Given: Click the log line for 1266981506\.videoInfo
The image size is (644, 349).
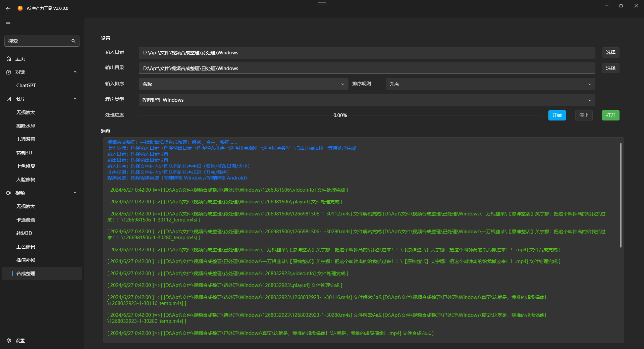Looking at the screenshot, I should [x=228, y=190].
